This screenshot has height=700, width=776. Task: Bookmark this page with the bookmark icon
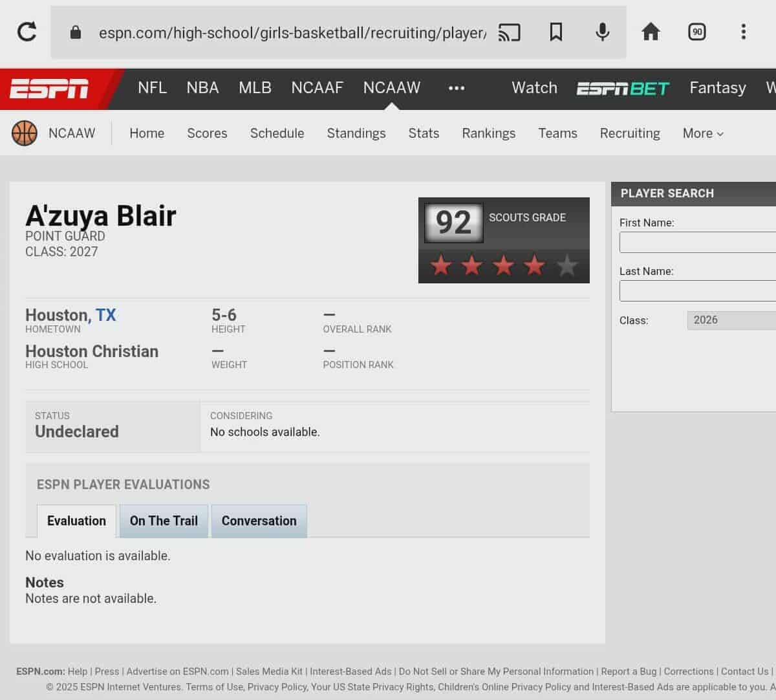[555, 32]
